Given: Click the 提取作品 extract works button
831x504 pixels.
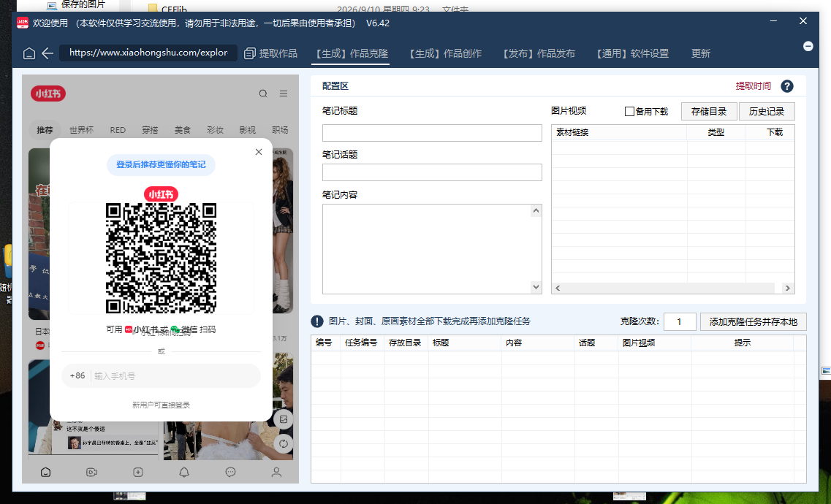Looking at the screenshot, I should [271, 53].
